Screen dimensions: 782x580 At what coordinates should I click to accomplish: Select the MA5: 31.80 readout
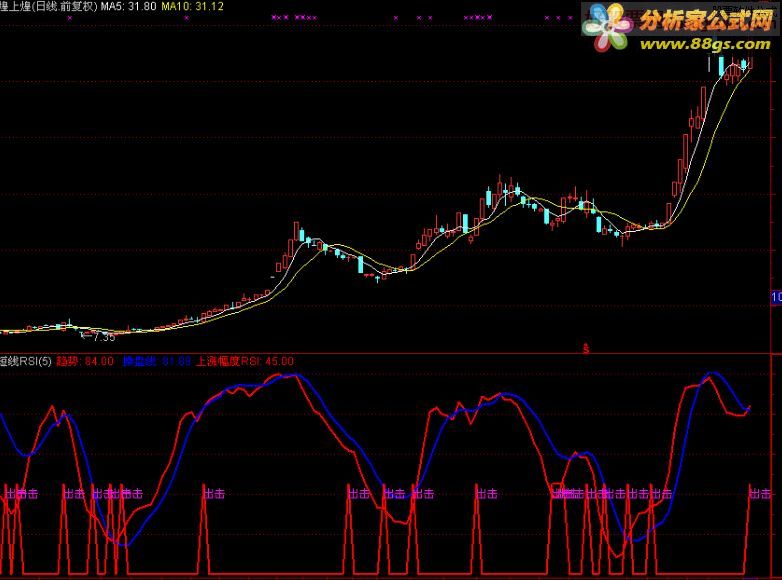click(129, 6)
